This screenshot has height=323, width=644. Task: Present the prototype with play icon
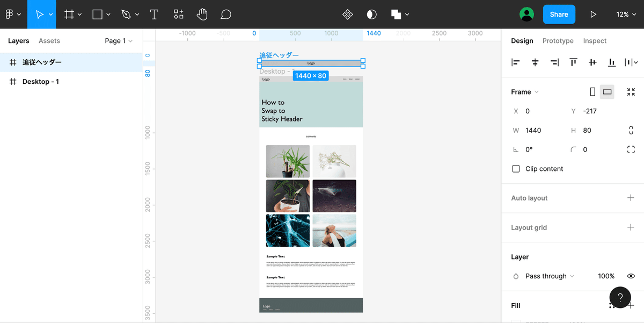593,15
